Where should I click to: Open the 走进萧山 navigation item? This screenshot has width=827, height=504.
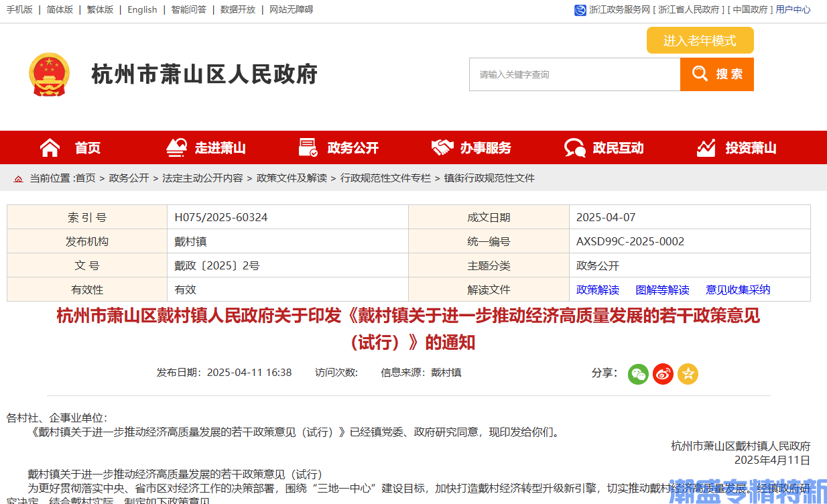click(220, 148)
